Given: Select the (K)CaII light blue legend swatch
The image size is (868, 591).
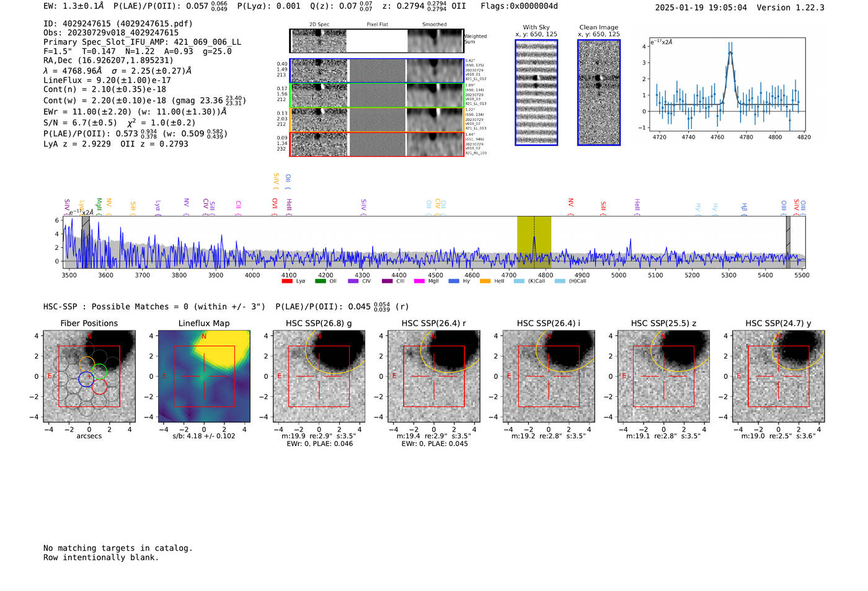Looking at the screenshot, I should [x=519, y=281].
